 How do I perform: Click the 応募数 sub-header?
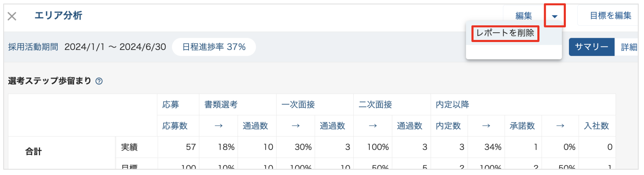click(x=175, y=126)
